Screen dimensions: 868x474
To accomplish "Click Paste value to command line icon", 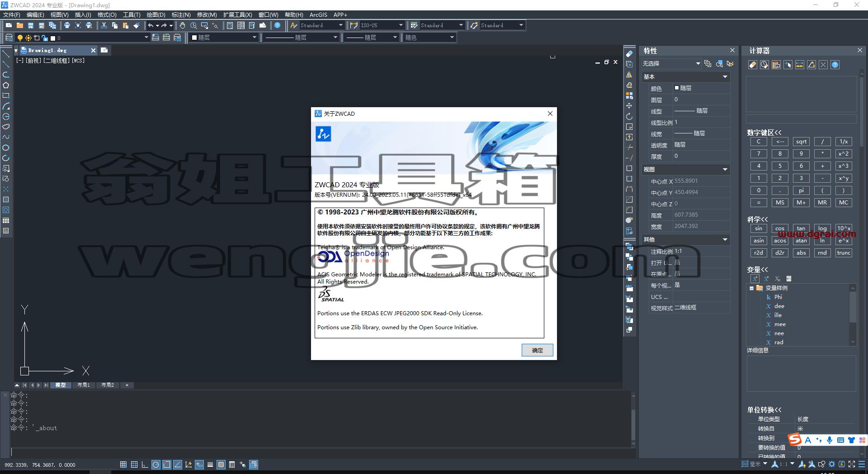I will coord(776,65).
